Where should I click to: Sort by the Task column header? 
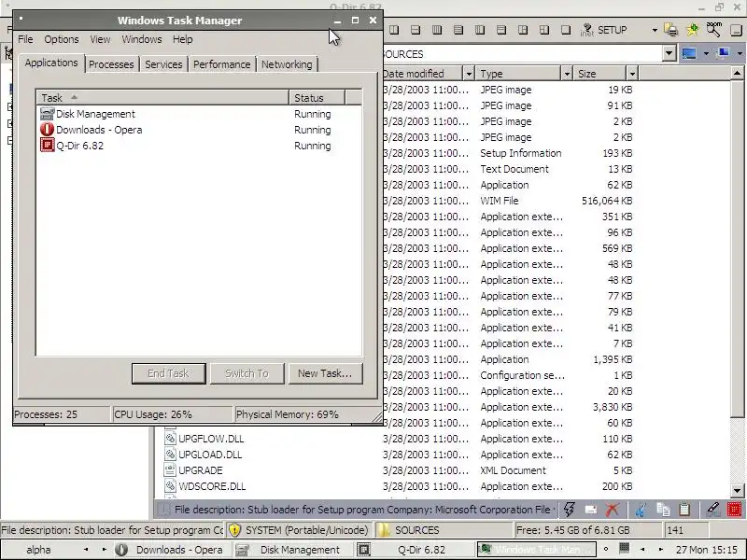click(x=162, y=98)
